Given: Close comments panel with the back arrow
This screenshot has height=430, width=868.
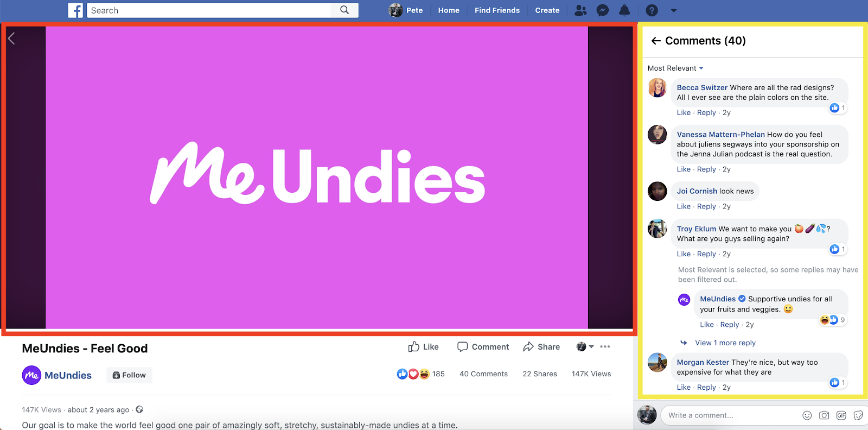Looking at the screenshot, I should click(656, 41).
